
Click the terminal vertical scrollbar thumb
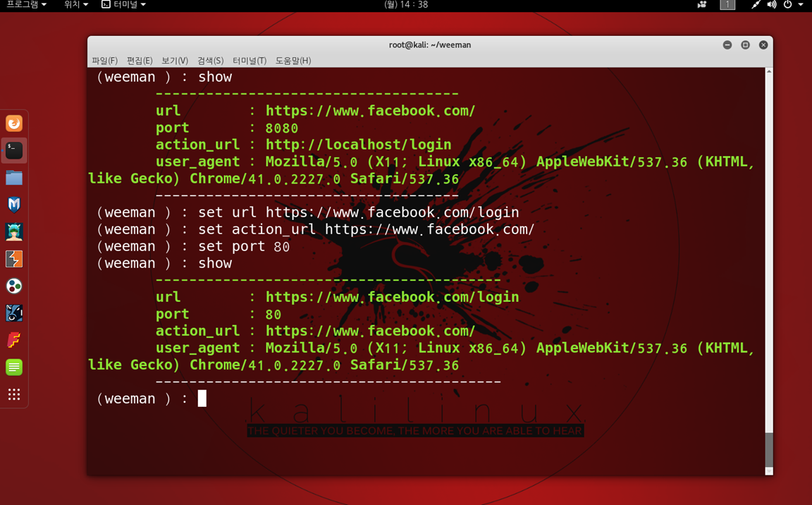point(769,449)
